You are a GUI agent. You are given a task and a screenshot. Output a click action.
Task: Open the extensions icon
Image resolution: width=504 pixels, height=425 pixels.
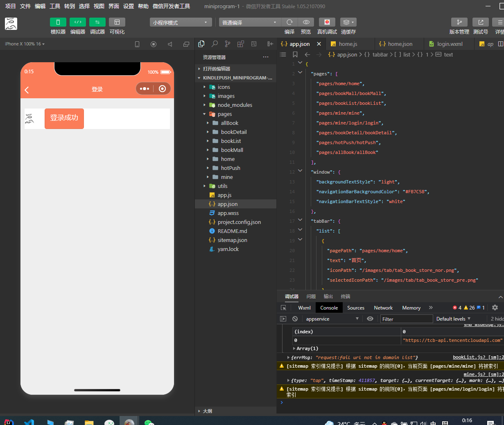click(241, 44)
